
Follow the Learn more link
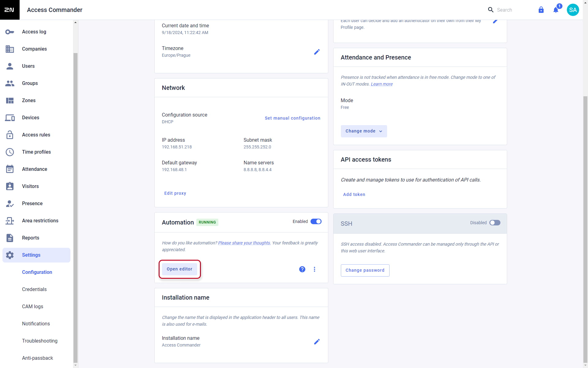pos(382,84)
